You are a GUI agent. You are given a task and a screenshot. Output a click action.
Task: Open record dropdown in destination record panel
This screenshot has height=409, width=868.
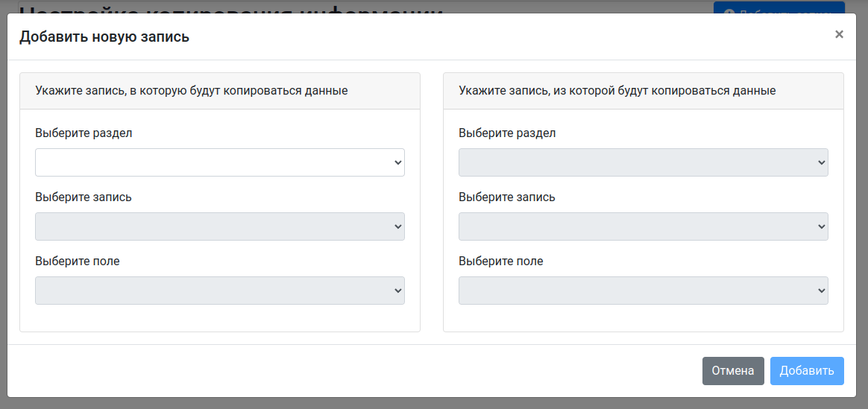point(220,226)
